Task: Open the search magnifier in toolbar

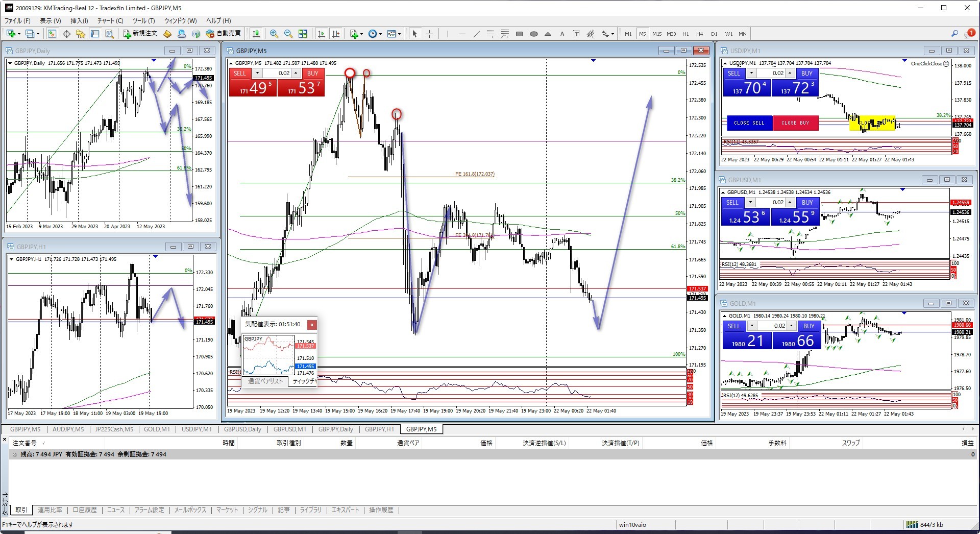Action: [x=954, y=34]
